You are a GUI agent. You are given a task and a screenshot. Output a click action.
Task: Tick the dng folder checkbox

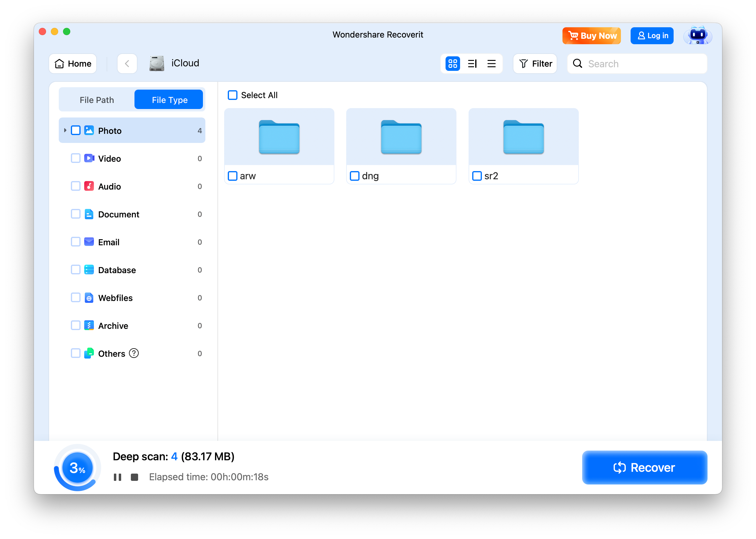point(355,176)
